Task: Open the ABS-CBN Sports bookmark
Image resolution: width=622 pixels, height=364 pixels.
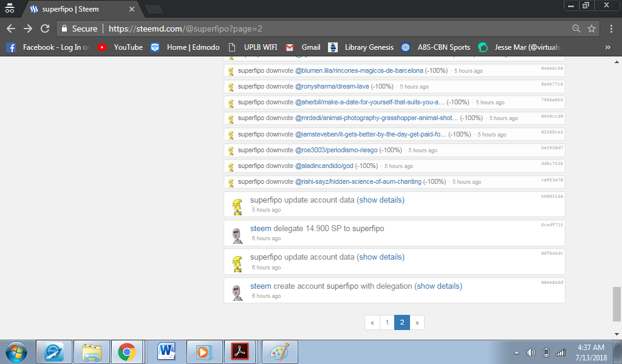Action: coord(435,47)
